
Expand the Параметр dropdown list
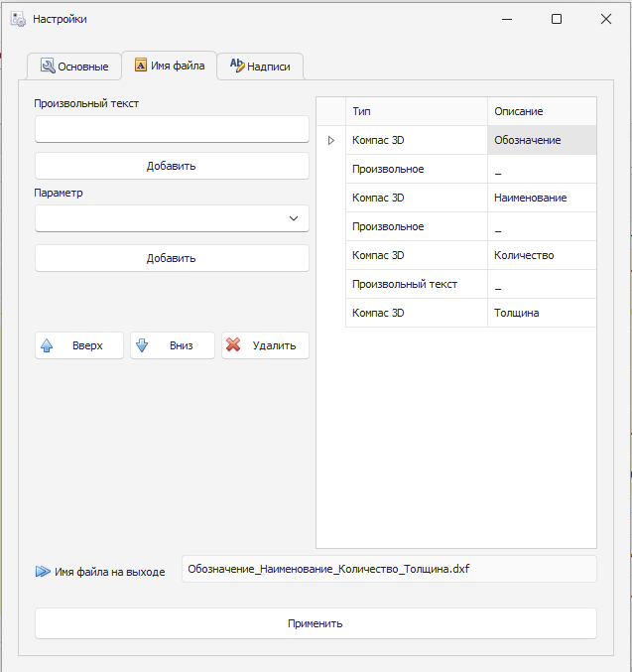pos(293,218)
